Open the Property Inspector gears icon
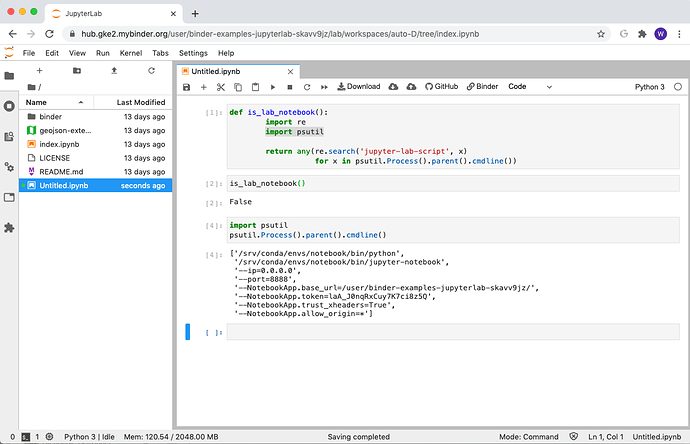Viewport: 690px width, 444px height. [9, 167]
